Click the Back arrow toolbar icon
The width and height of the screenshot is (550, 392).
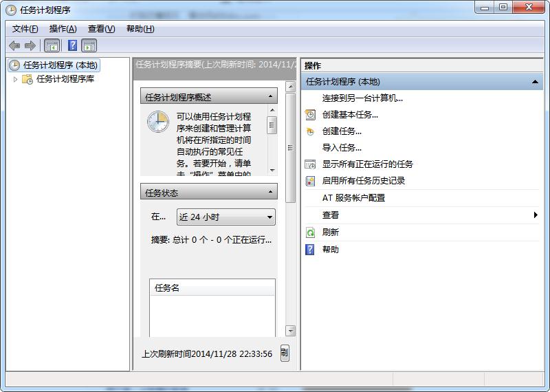click(14, 45)
